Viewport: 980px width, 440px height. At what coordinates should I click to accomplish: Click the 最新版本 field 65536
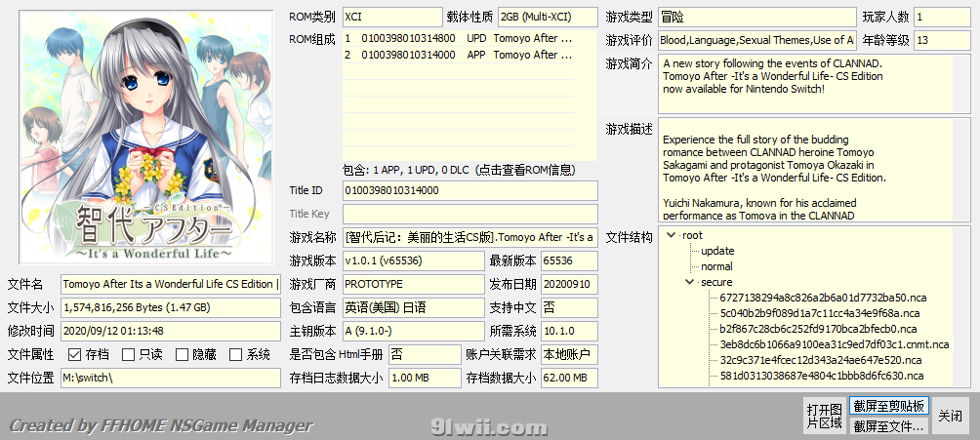tap(569, 260)
